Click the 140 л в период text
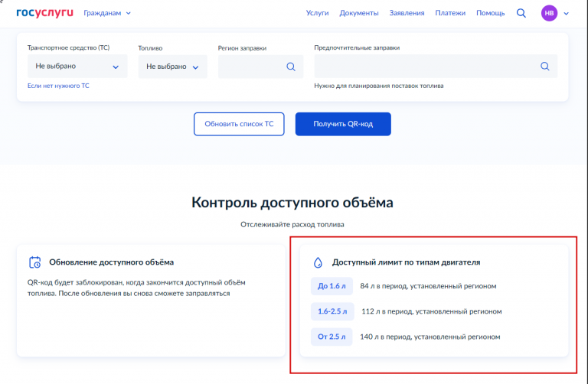This screenshot has width=588, height=384. (430, 337)
